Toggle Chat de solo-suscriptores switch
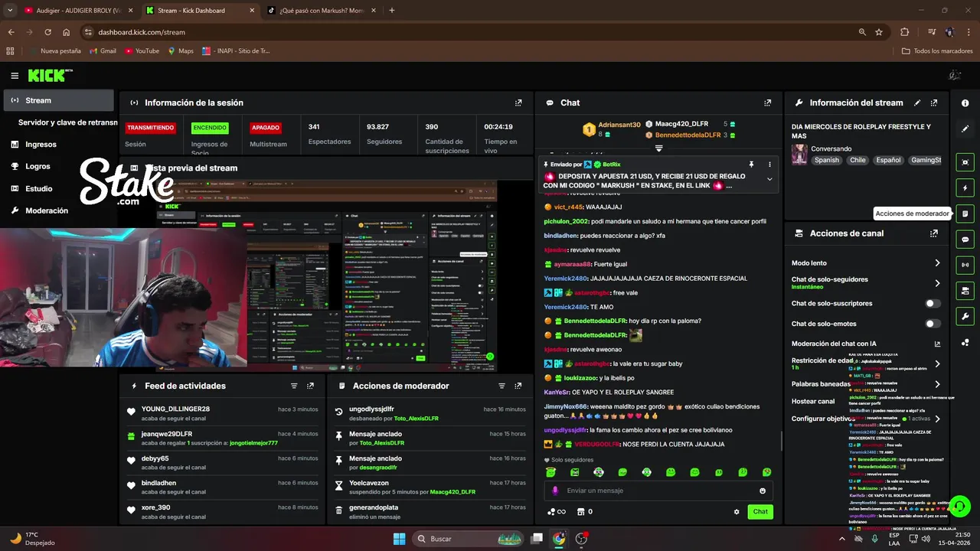Image resolution: width=980 pixels, height=551 pixels. coord(933,304)
